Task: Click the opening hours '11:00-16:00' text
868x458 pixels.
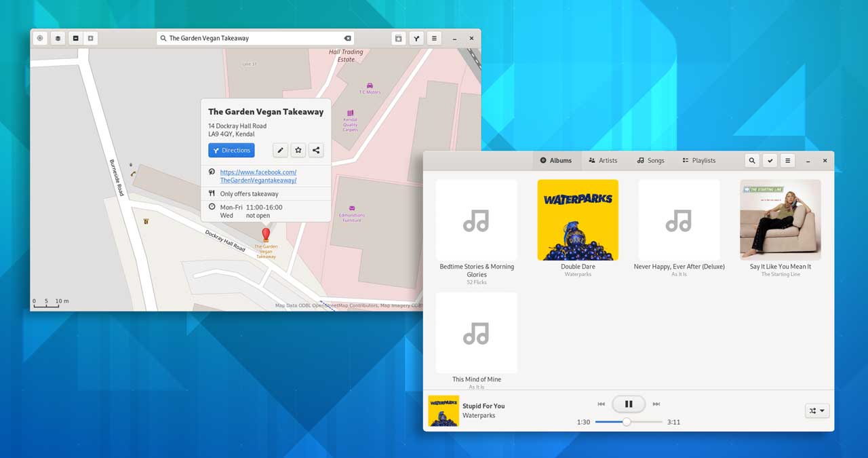Action: (264, 208)
